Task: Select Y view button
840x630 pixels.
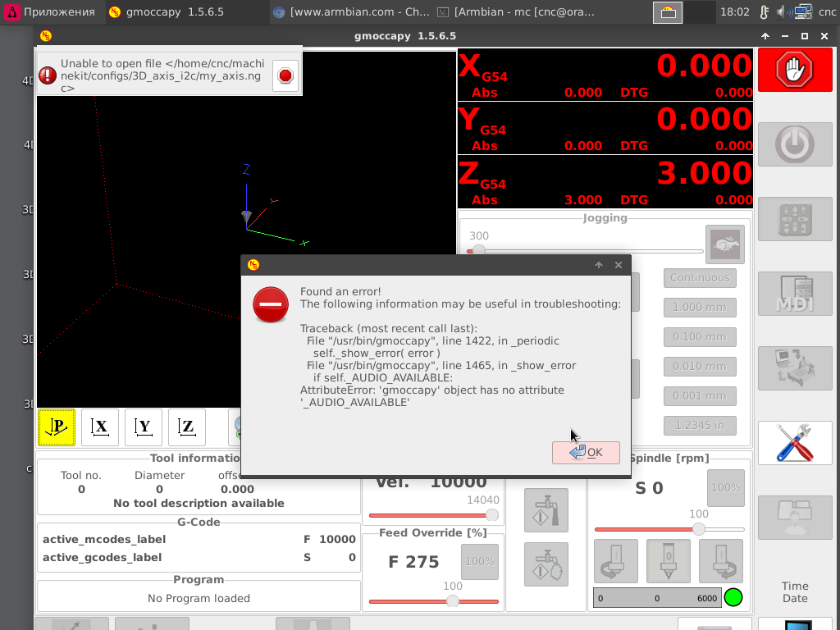Action: [x=144, y=427]
